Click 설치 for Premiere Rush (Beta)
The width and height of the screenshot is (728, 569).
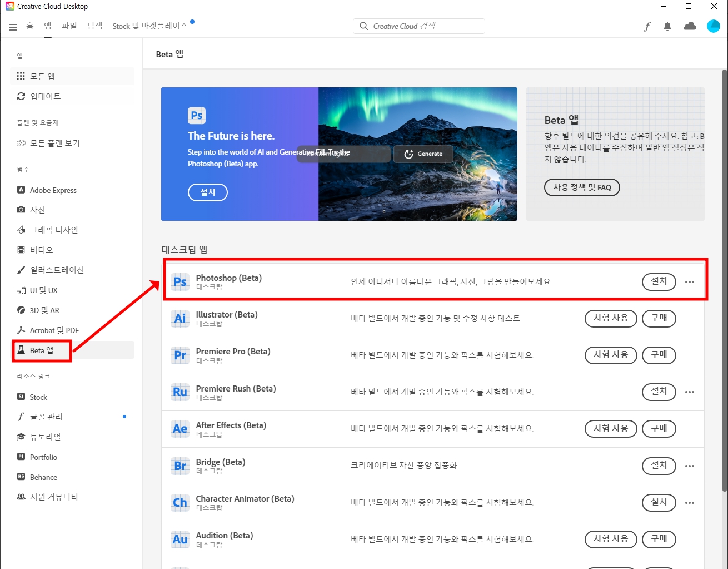click(x=659, y=392)
